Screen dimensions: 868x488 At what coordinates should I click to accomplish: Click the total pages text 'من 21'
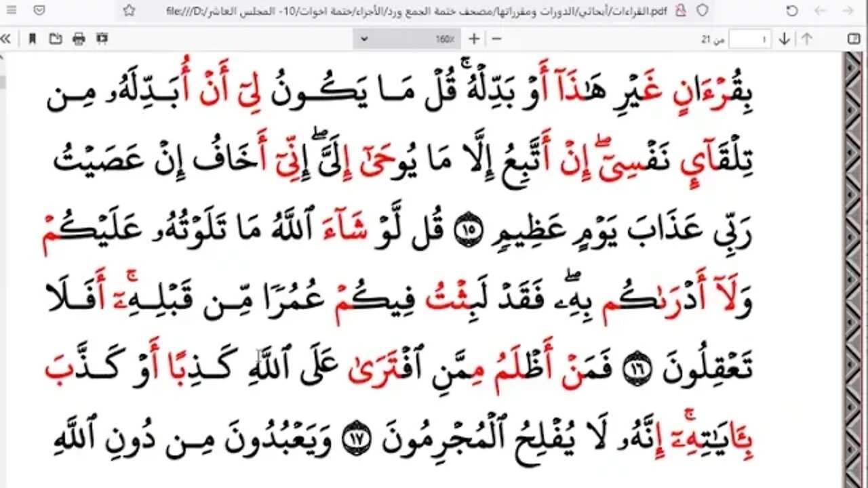(712, 39)
